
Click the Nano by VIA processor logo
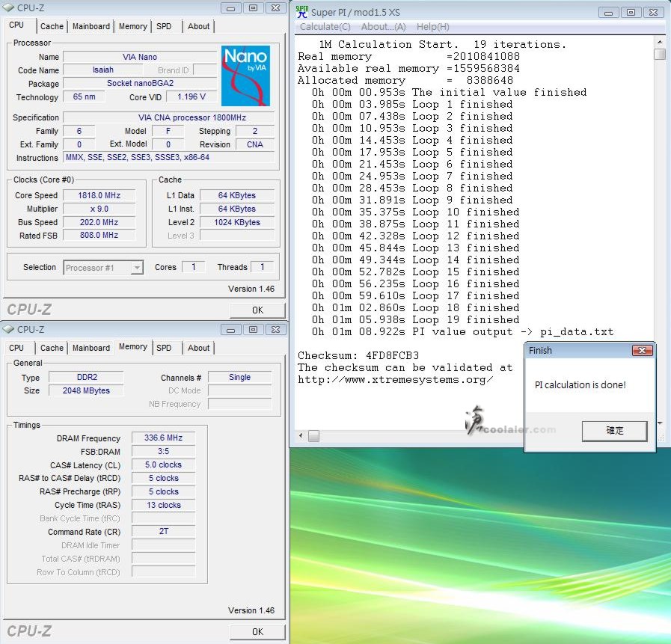(x=245, y=76)
